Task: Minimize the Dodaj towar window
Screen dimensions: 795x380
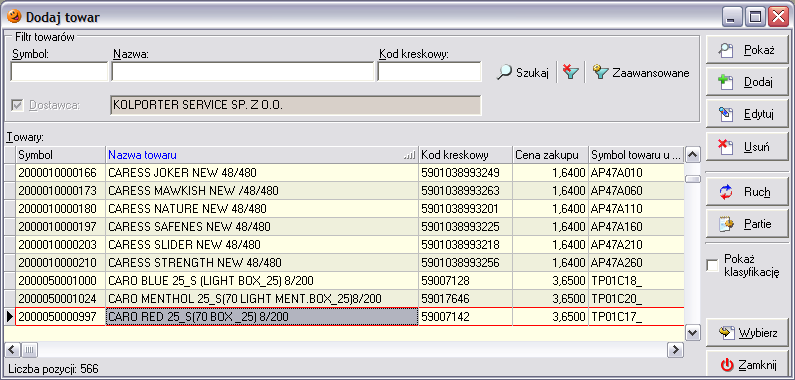Action: (733, 18)
